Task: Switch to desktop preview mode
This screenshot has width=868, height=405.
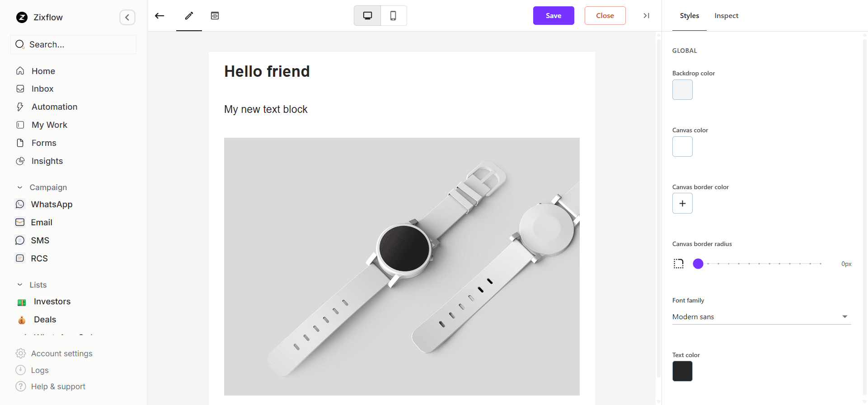Action: 367,16
